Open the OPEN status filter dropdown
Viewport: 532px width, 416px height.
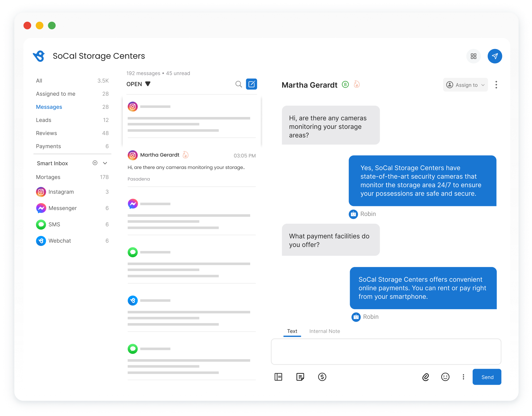[138, 84]
